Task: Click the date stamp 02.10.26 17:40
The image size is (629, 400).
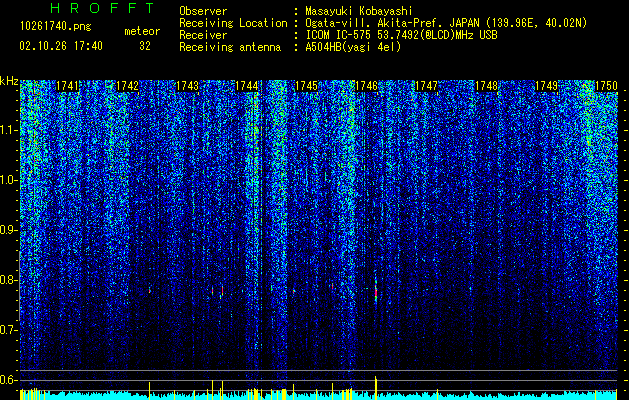Action: pyautogui.click(x=61, y=46)
